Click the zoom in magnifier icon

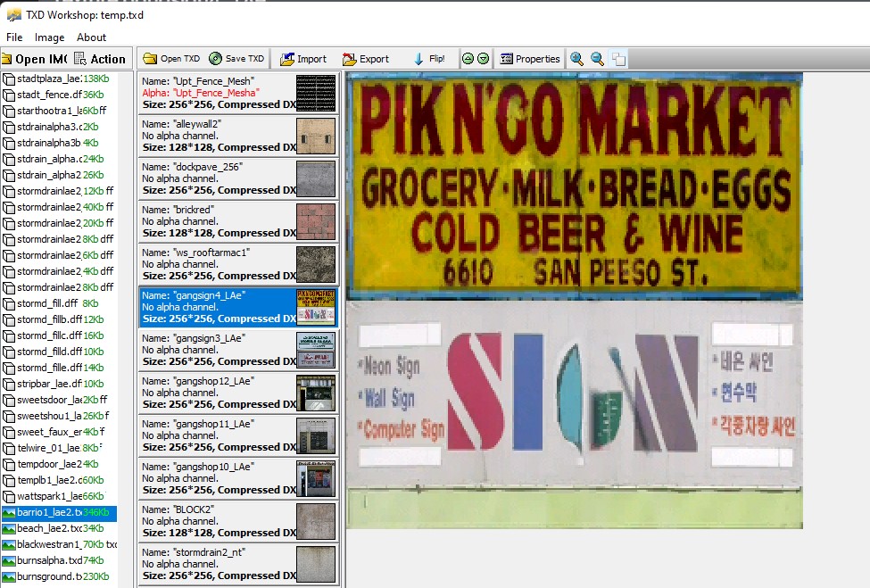pyautogui.click(x=577, y=59)
